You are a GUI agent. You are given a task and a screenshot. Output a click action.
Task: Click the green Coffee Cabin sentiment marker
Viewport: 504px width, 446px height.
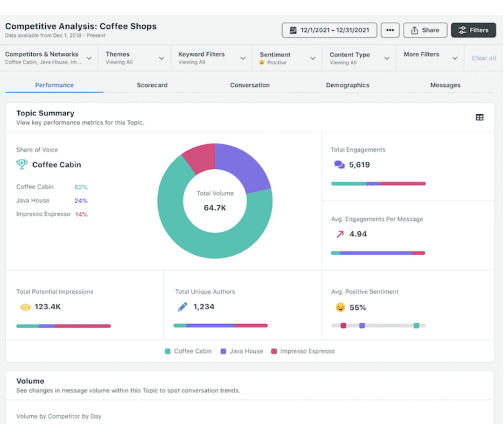pos(416,326)
